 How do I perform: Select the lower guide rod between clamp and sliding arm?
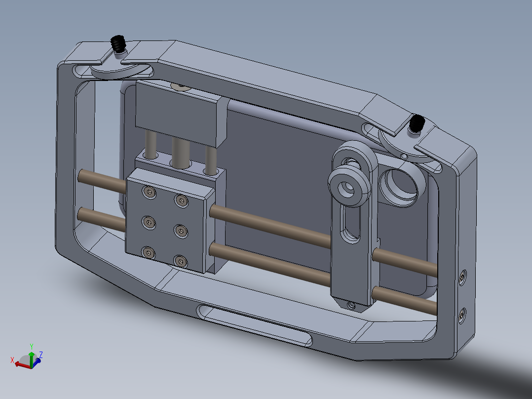coord(270,264)
